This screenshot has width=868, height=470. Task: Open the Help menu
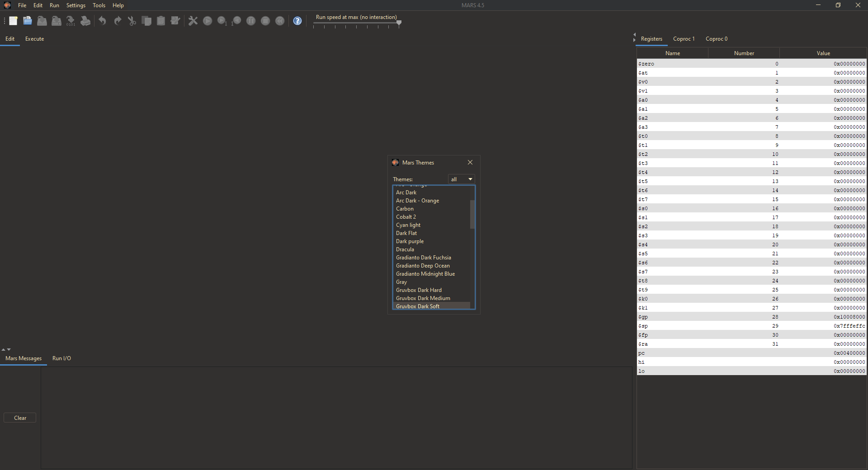[x=118, y=5]
